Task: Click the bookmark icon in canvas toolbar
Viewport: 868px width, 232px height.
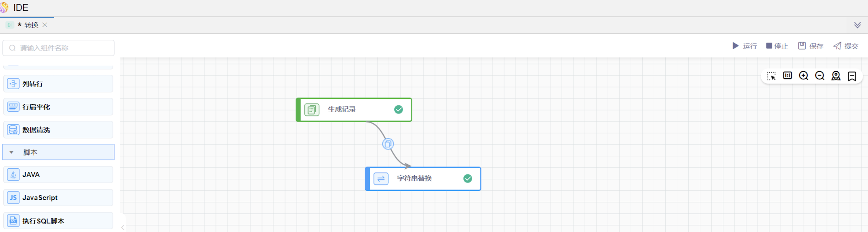Action: 852,76
